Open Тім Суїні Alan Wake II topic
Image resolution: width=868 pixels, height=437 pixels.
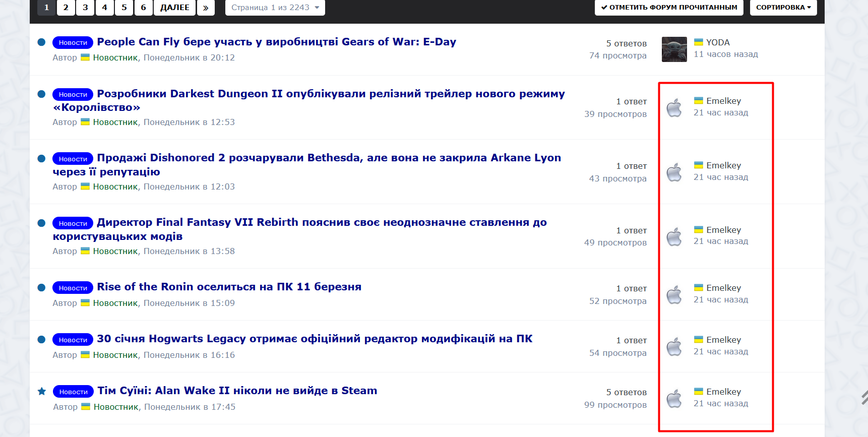point(237,391)
